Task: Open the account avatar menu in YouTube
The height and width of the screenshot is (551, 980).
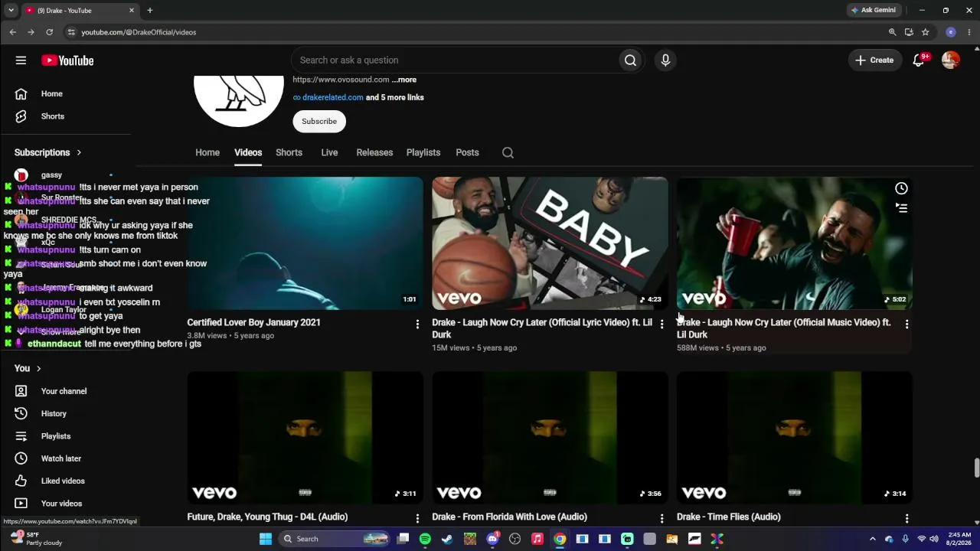Action: 951,60
